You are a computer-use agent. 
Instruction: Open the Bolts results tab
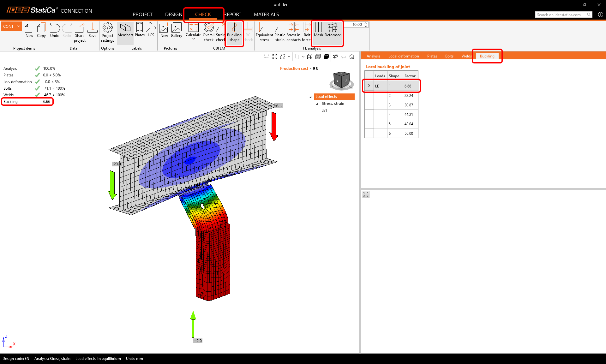point(449,56)
